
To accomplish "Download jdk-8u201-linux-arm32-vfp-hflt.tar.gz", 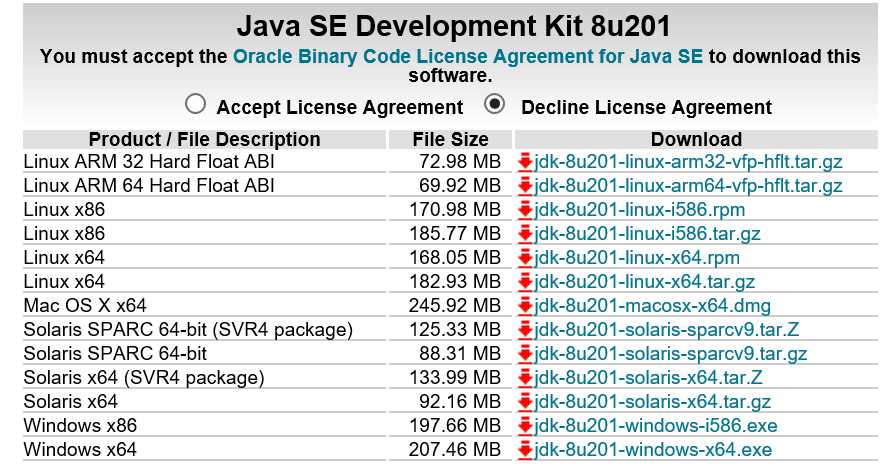I will 688,162.
